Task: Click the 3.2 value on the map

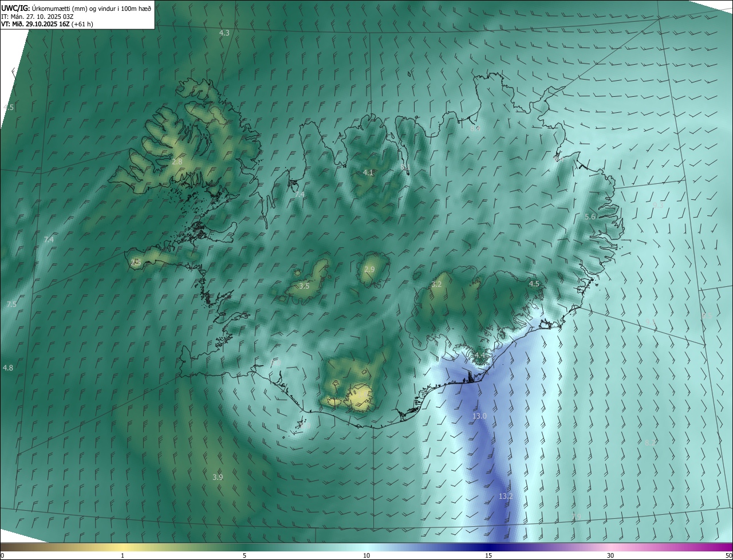Action: pos(436,284)
